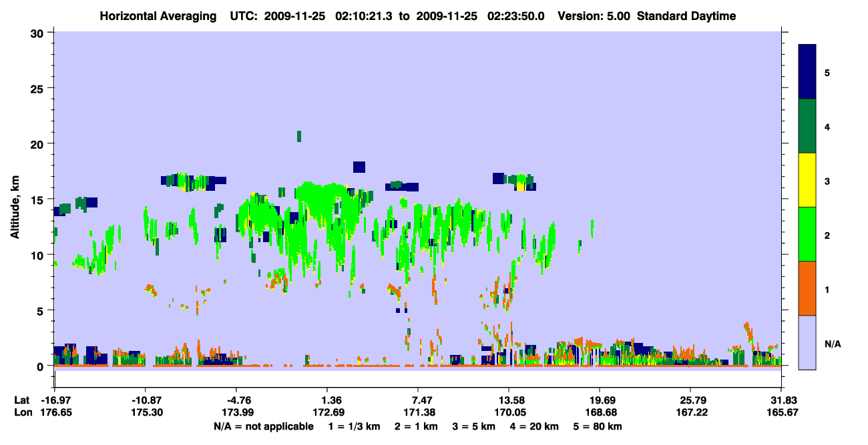This screenshot has width=868, height=445.
Task: Click the longitude value 167.22
Action: (x=690, y=412)
